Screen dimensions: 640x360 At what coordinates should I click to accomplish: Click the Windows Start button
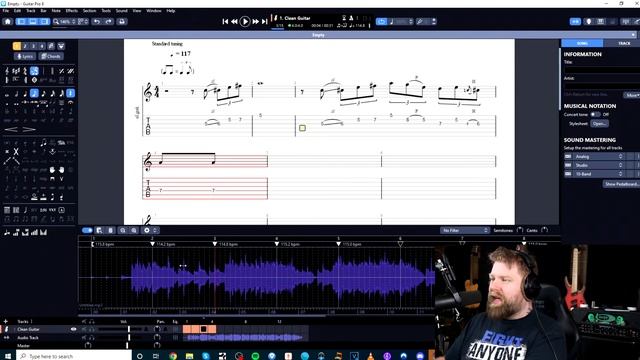(8, 356)
